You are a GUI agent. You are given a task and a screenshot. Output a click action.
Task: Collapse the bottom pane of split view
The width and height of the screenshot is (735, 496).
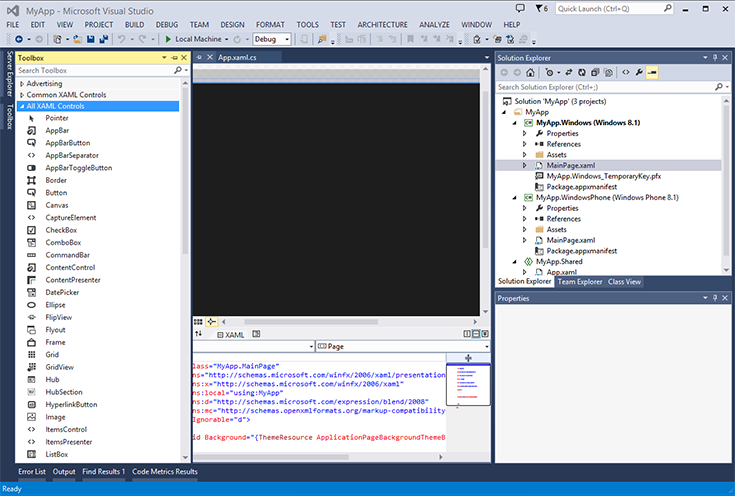coord(485,334)
